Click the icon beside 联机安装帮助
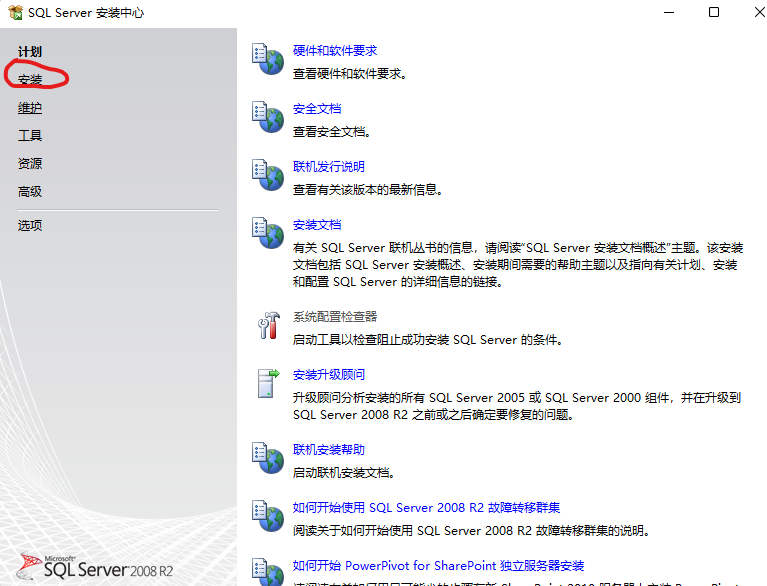This screenshot has height=586, width=767. (x=268, y=458)
